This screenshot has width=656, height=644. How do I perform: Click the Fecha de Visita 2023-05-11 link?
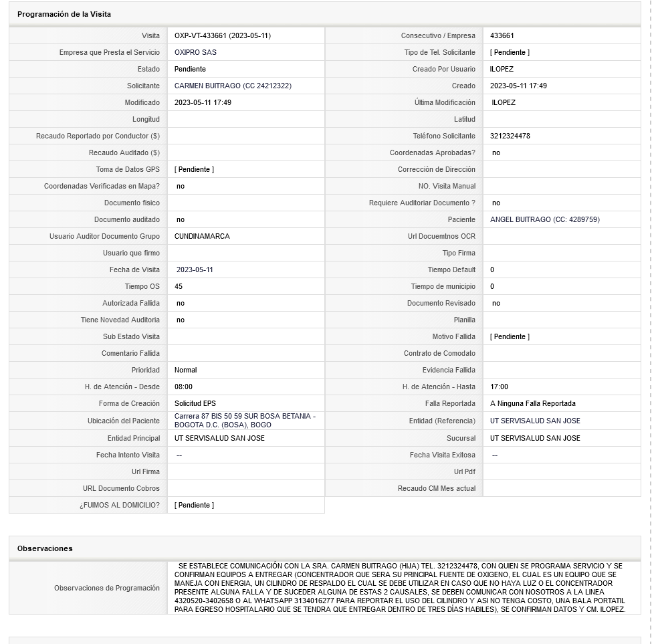195,270
